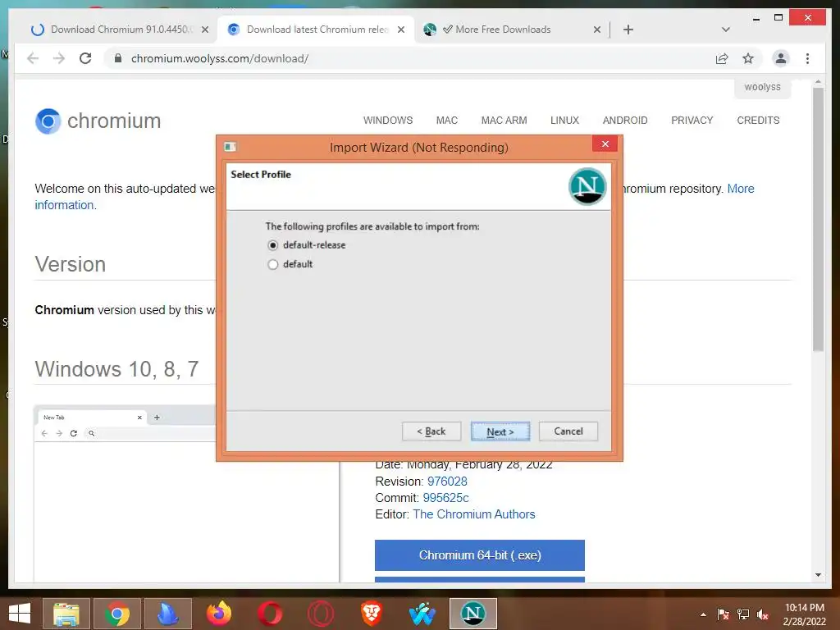Go forward in Chrome browser
This screenshot has width=840, height=630.
[x=59, y=58]
